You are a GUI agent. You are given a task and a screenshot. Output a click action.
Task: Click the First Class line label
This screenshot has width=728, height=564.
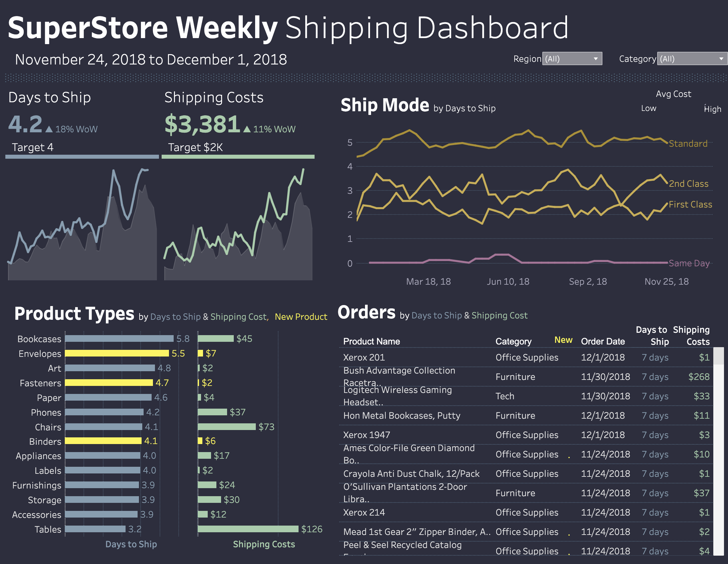click(690, 204)
